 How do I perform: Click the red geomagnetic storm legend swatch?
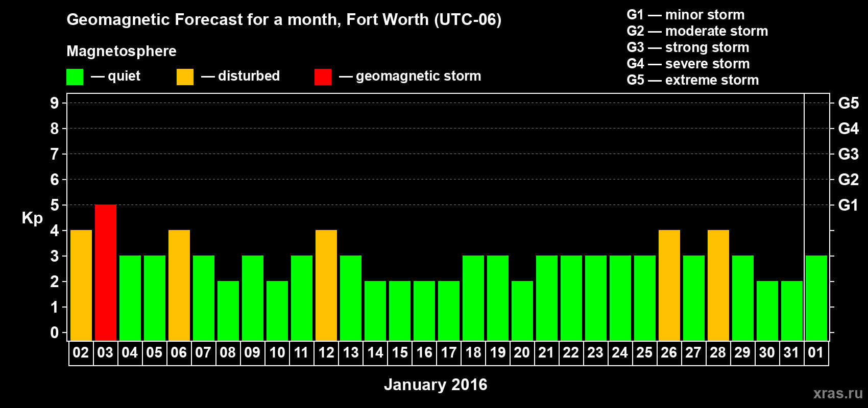(323, 77)
